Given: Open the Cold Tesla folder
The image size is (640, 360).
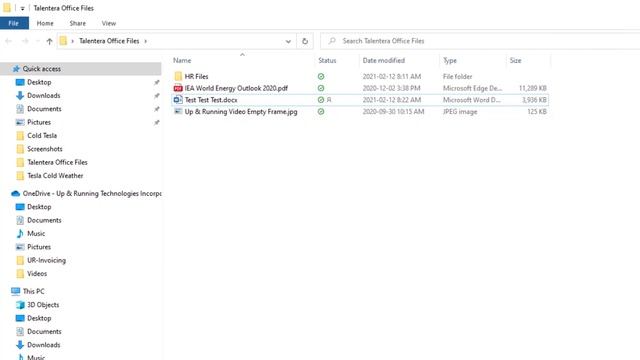Looking at the screenshot, I should point(42,136).
